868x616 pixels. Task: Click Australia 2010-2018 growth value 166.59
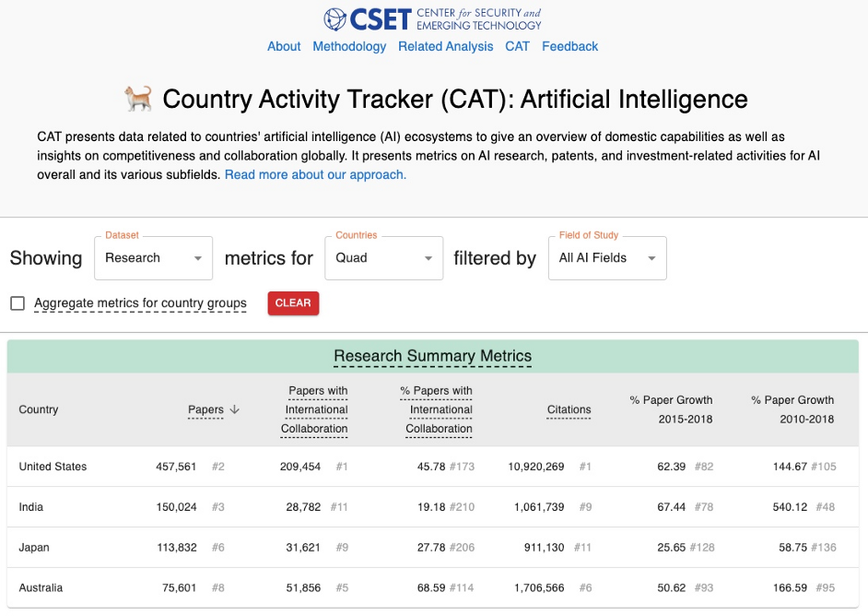point(790,587)
